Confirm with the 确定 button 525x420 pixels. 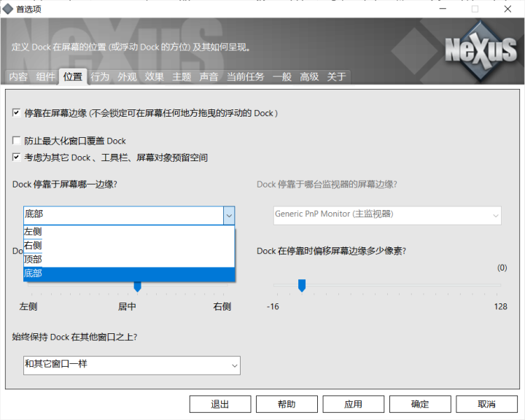click(420, 404)
